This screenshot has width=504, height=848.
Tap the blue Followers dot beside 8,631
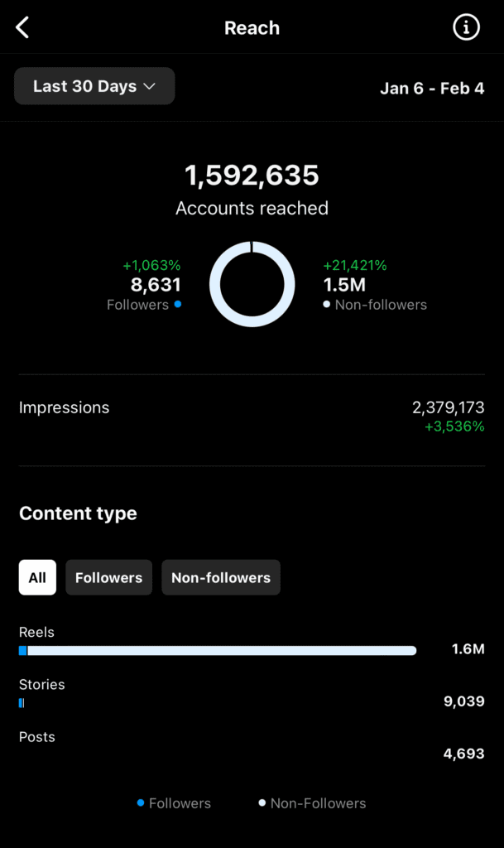(177, 305)
